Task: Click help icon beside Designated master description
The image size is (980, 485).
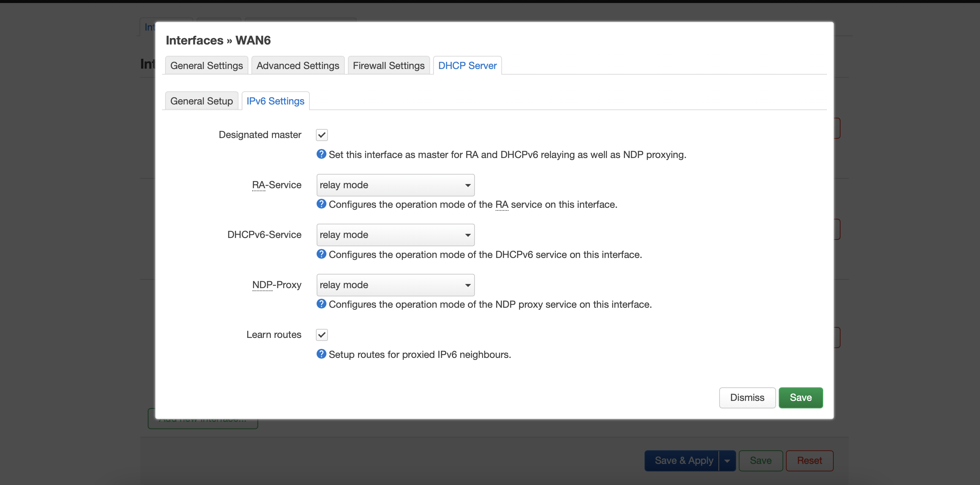Action: [321, 154]
